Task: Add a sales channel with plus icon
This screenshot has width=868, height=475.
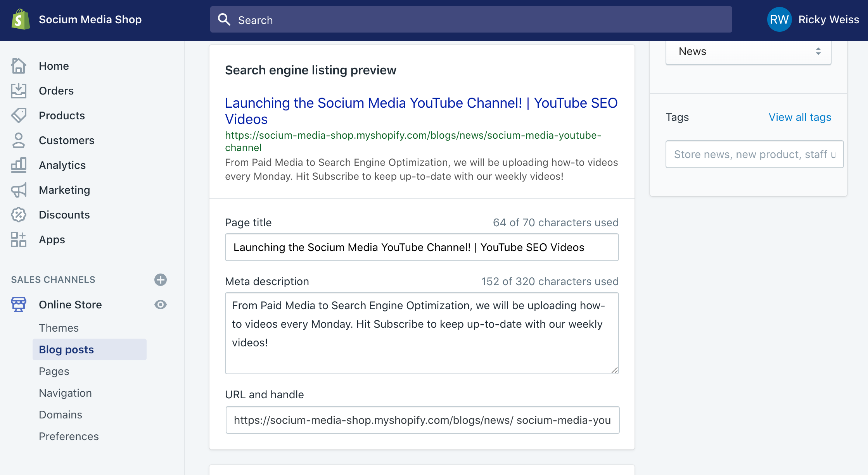Action: click(x=161, y=280)
